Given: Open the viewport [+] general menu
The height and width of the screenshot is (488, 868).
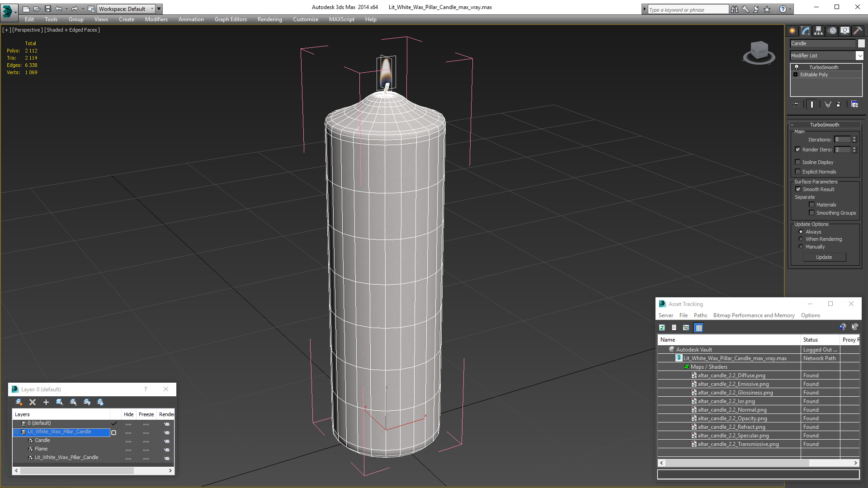Looking at the screenshot, I should tap(6, 30).
